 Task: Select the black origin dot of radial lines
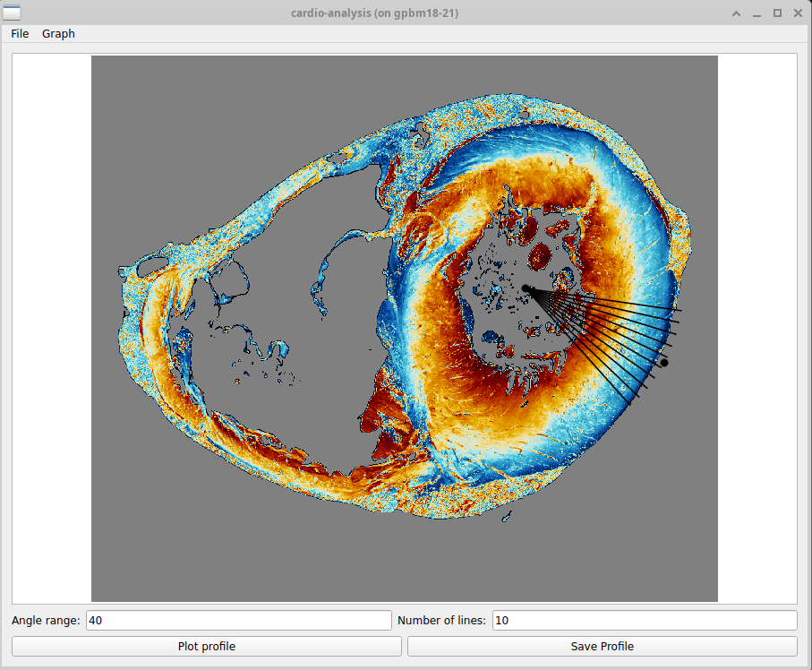526,288
